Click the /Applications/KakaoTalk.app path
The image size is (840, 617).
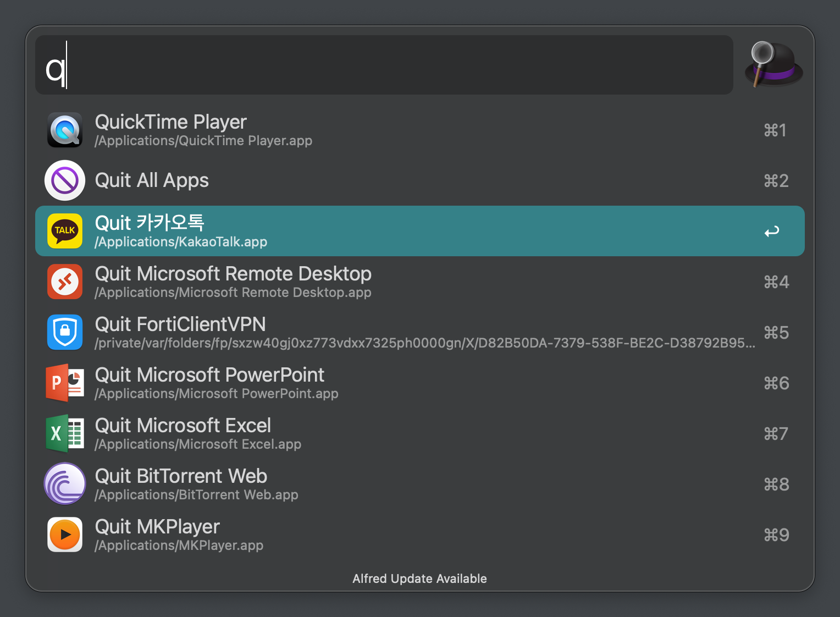(181, 242)
